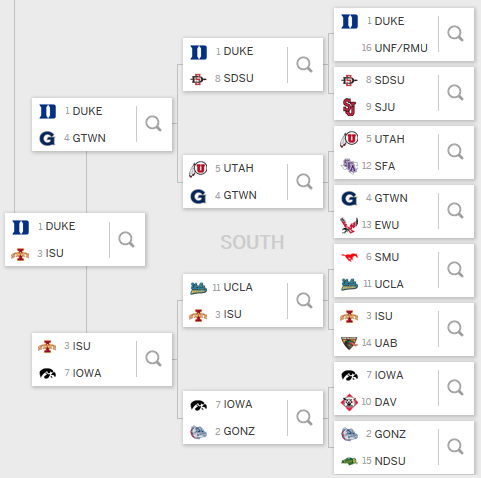481x478 pixels.
Task: Open magnifier for Duke vs SDSU matchup
Action: pyautogui.click(x=304, y=64)
